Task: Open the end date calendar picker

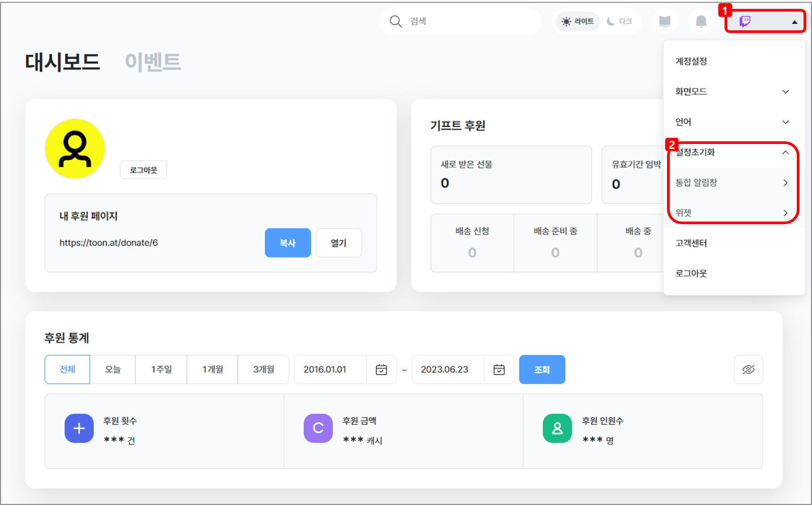Action: pyautogui.click(x=499, y=370)
